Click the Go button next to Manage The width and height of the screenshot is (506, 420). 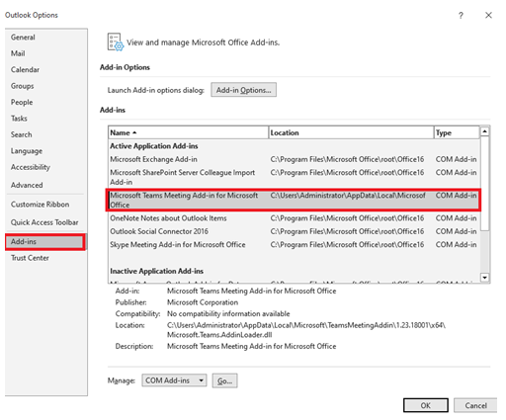224,380
